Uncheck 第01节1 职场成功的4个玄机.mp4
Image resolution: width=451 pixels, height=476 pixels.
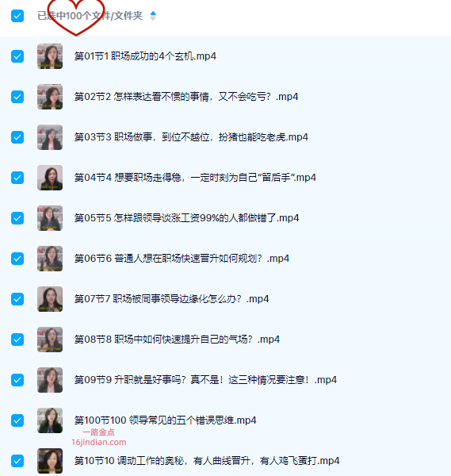pos(17,56)
